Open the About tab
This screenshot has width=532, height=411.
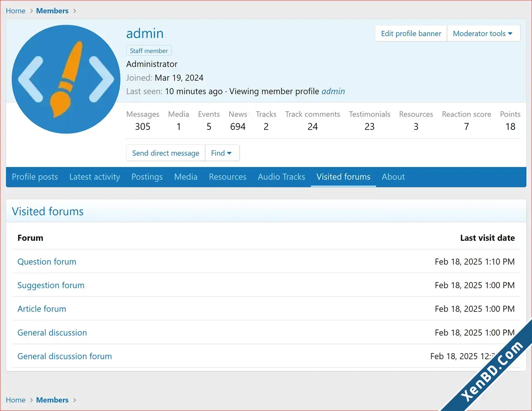tap(393, 177)
